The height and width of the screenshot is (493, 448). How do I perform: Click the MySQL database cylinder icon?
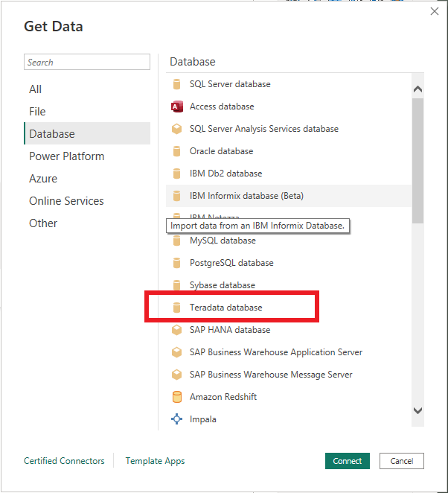coord(176,241)
